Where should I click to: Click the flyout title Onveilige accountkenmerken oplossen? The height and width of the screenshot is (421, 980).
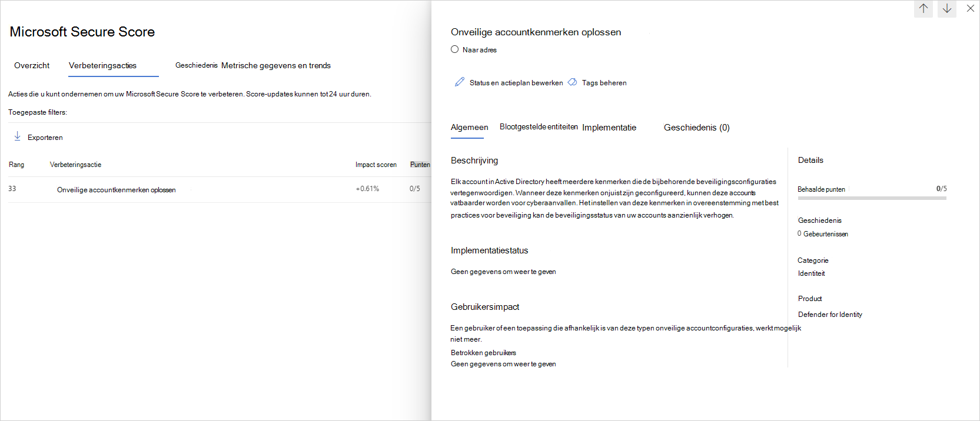536,32
